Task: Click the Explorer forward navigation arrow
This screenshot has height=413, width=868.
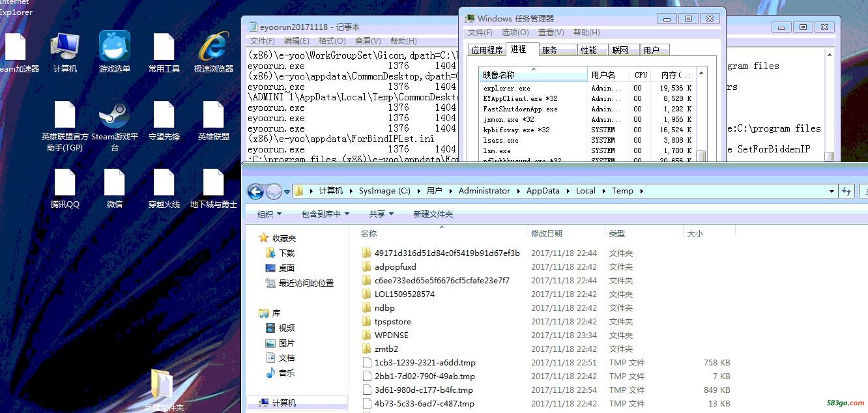Action: (274, 191)
